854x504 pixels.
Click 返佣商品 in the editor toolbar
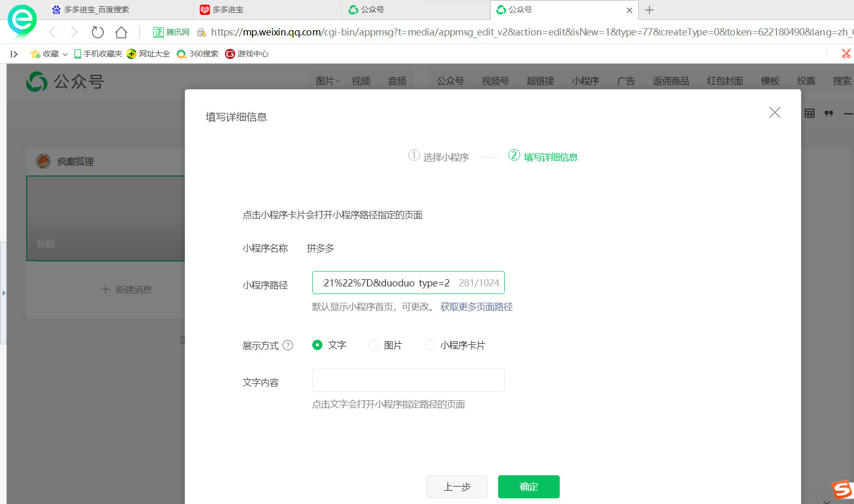point(671,81)
